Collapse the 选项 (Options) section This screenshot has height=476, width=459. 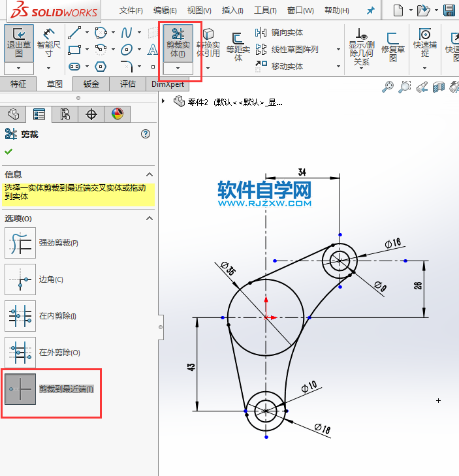click(149, 218)
